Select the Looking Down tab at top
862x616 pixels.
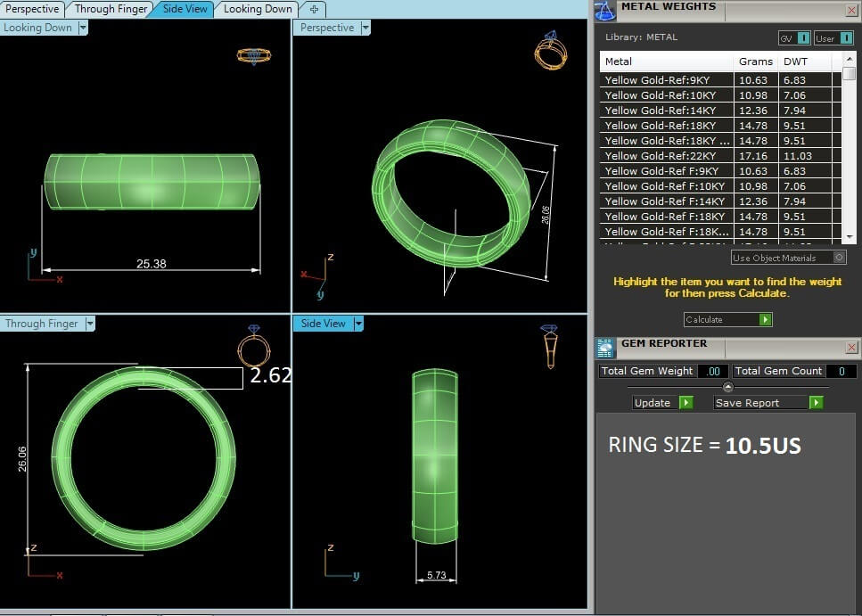[x=257, y=9]
